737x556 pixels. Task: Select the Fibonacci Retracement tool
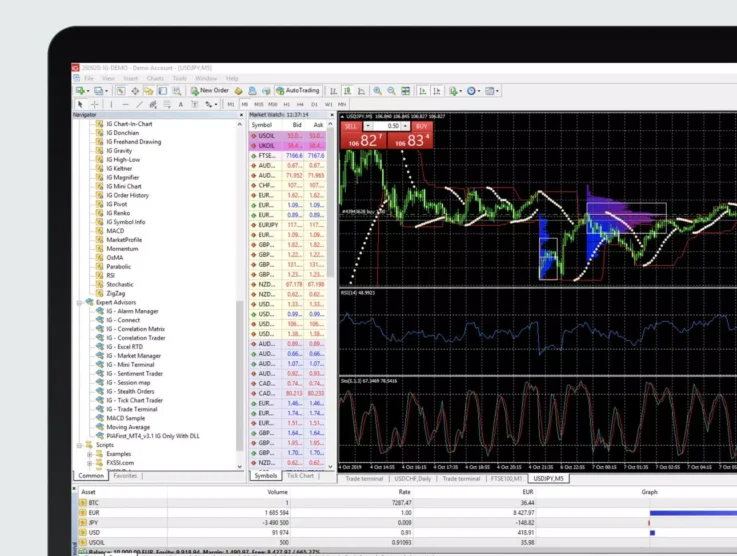(x=167, y=104)
